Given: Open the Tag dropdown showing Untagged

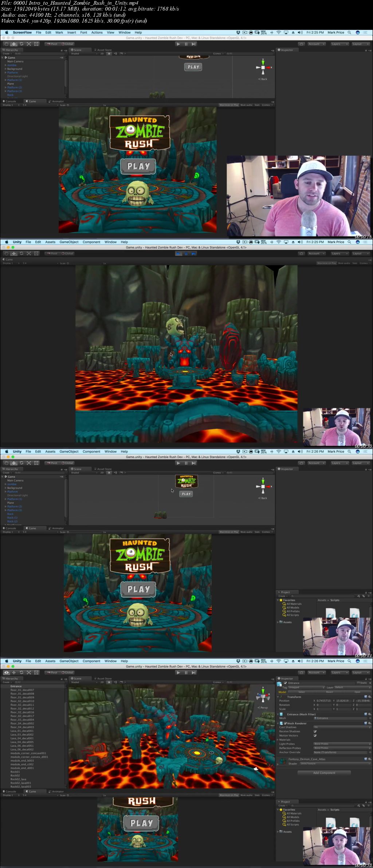Looking at the screenshot, I should (x=306, y=688).
